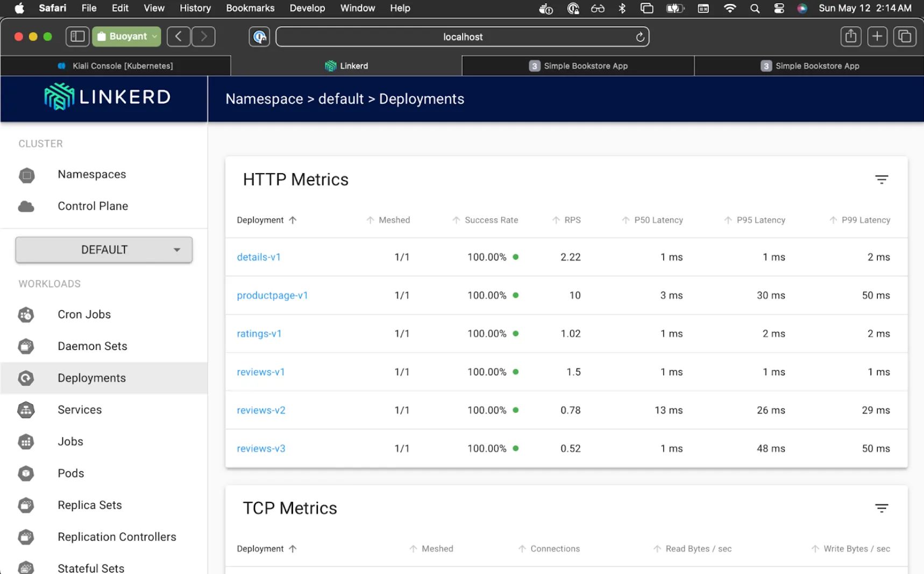Sort HTTP Metrics by Deployment column
This screenshot has height=574, width=924.
(267, 220)
